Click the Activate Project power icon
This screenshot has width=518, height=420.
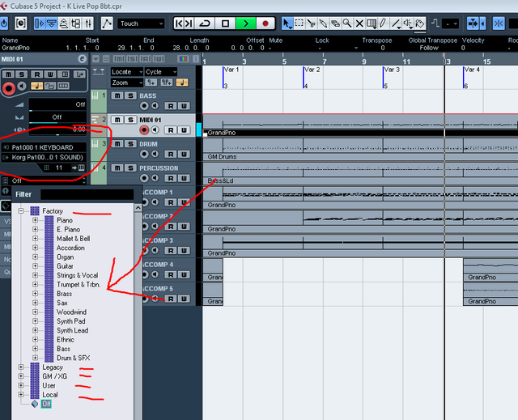click(x=4, y=23)
